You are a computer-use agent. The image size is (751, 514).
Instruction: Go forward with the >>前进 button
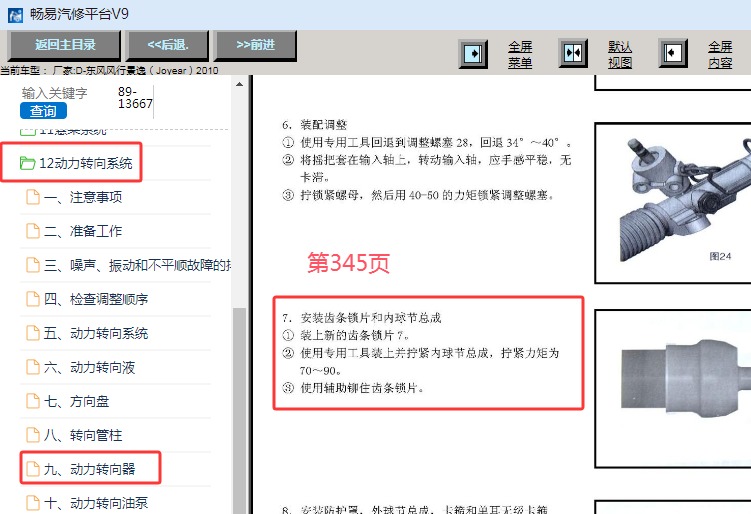click(255, 45)
